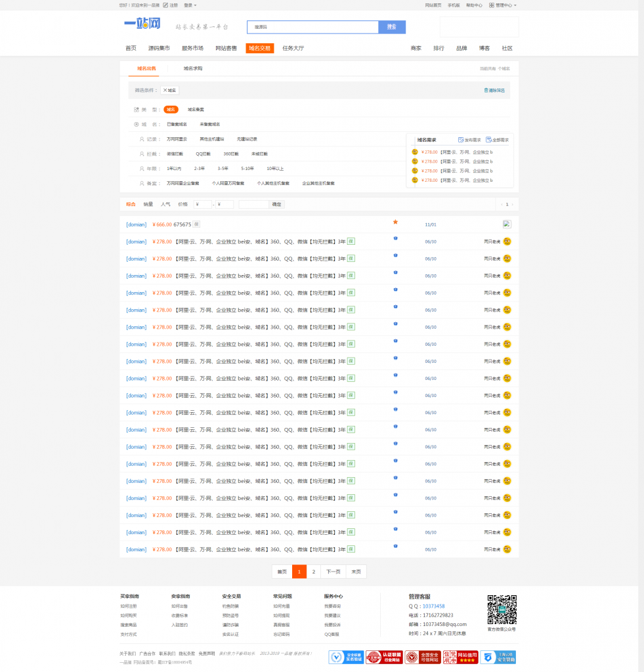The image size is (644, 672).
Task: Click the 搜索 search button
Action: coord(392,27)
